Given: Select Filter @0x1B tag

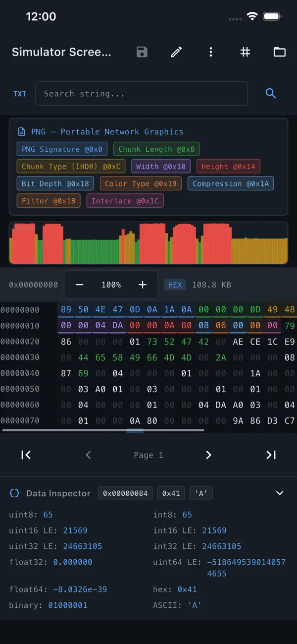Looking at the screenshot, I should 49,201.
